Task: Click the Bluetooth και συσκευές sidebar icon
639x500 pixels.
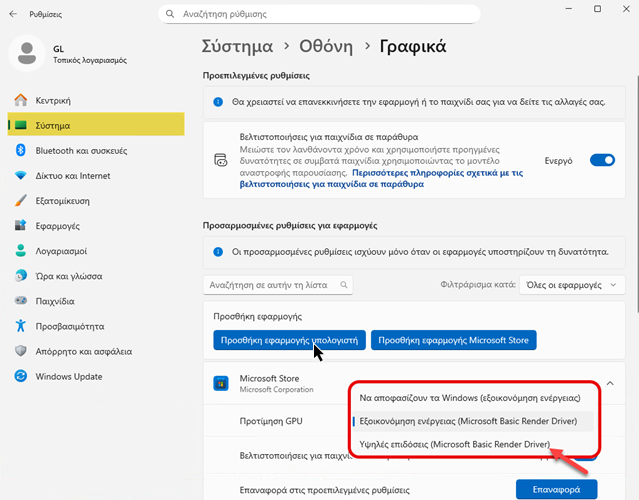Action: pyautogui.click(x=20, y=150)
